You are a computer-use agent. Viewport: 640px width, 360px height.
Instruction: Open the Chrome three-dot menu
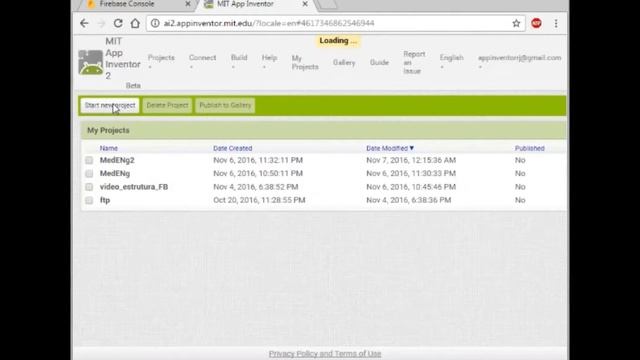point(556,23)
